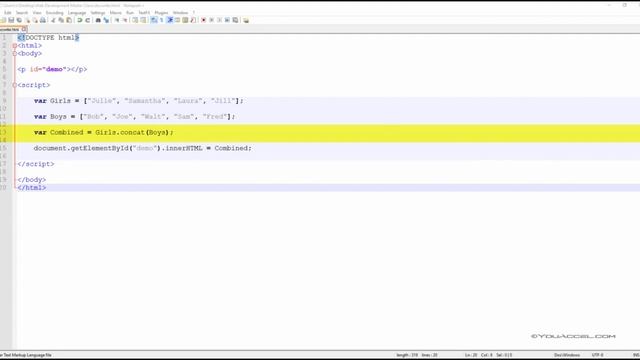
Task: Click the closing </script> tag
Action: tap(36, 164)
